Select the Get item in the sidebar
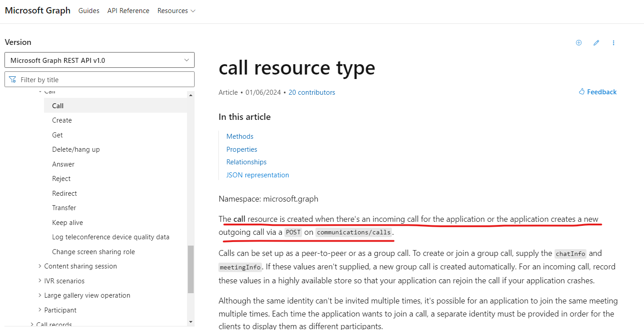 tap(58, 135)
